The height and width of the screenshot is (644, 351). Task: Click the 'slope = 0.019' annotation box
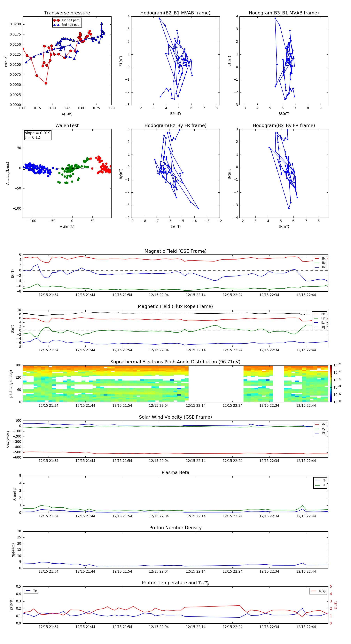click(x=38, y=135)
